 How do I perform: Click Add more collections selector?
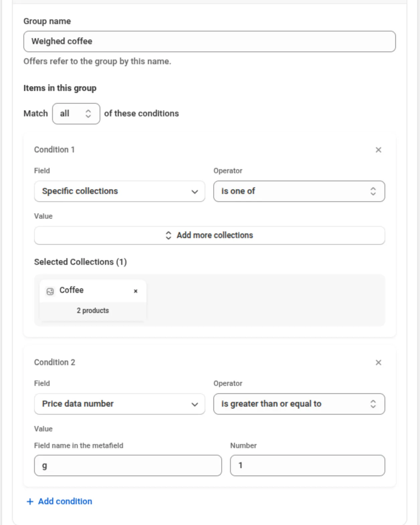pyautogui.click(x=209, y=235)
